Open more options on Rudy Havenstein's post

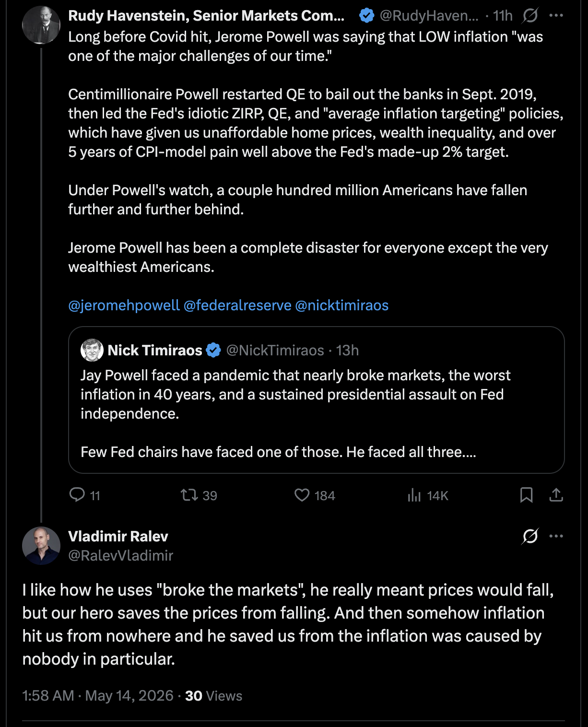[556, 15]
